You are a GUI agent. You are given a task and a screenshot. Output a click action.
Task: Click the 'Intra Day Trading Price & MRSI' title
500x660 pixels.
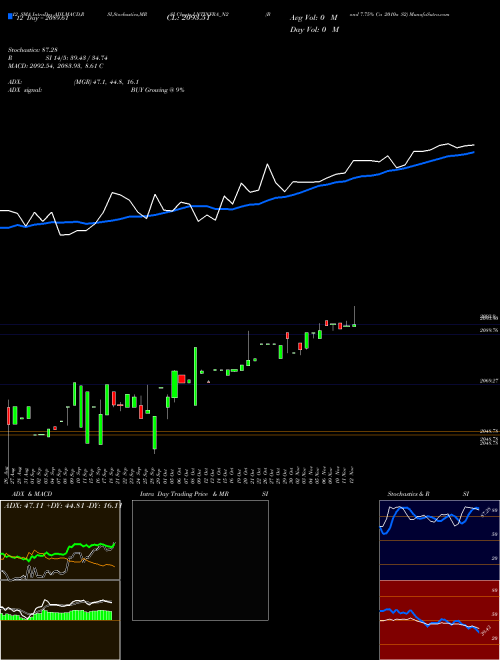pyautogui.click(x=204, y=494)
